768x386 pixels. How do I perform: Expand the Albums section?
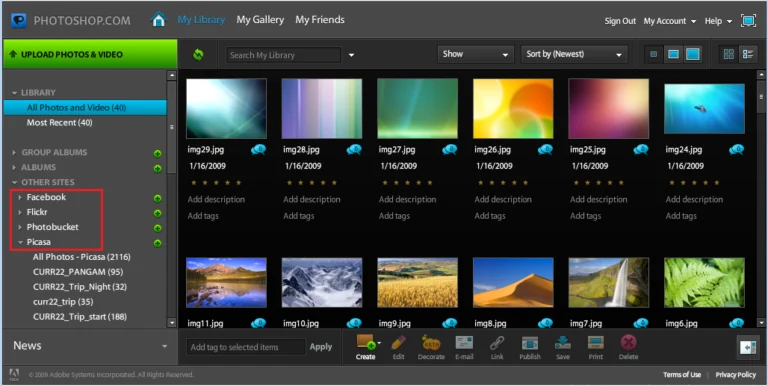(14, 167)
